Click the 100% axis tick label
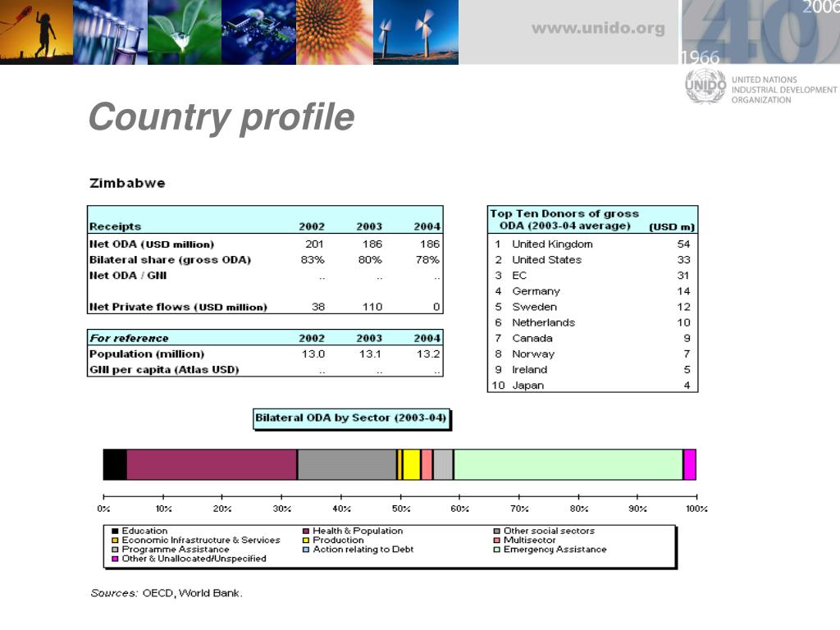The width and height of the screenshot is (840, 630). 697,509
